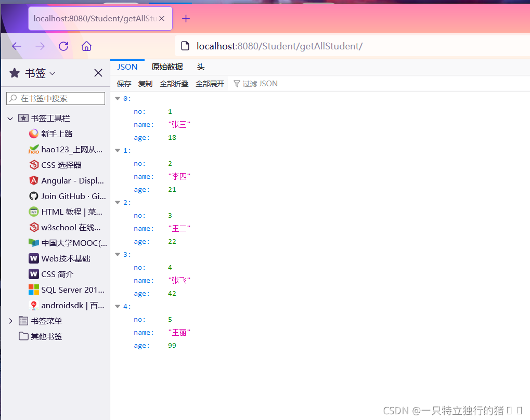Viewport: 530px width, 420px height.
Task: Open the CSS 选择器 bookmark icon
Action: pos(33,165)
